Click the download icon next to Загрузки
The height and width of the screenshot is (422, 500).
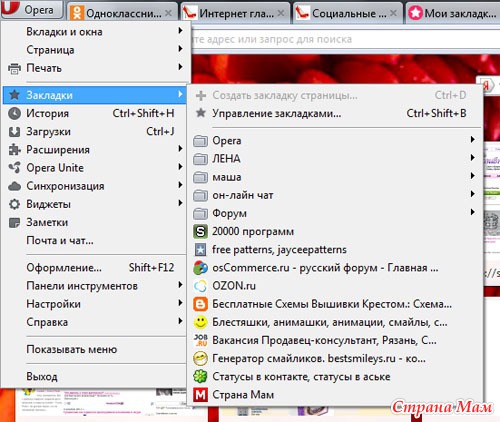(x=14, y=132)
